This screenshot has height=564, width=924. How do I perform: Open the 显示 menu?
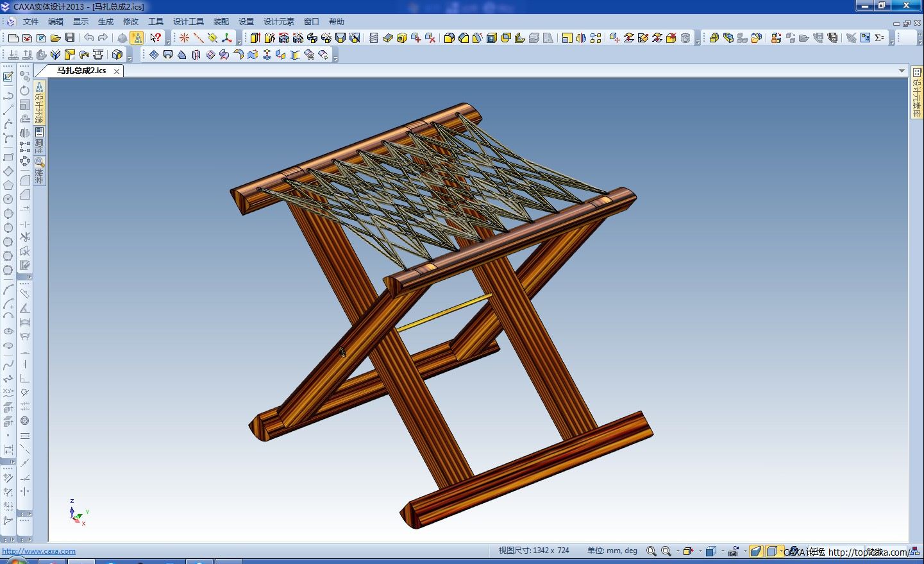click(81, 22)
